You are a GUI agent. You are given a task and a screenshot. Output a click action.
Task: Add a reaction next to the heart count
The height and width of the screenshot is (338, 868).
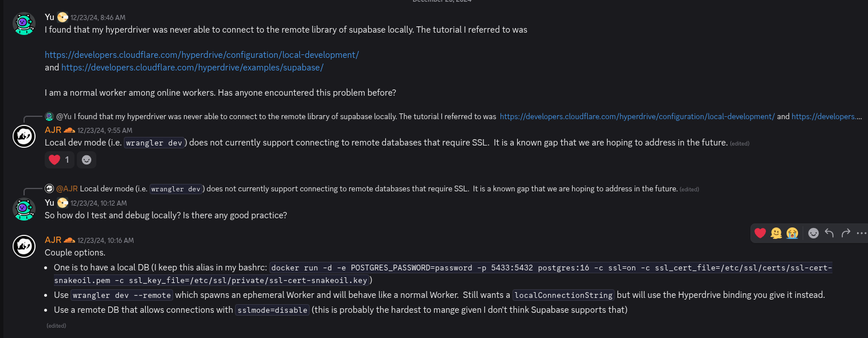(87, 160)
